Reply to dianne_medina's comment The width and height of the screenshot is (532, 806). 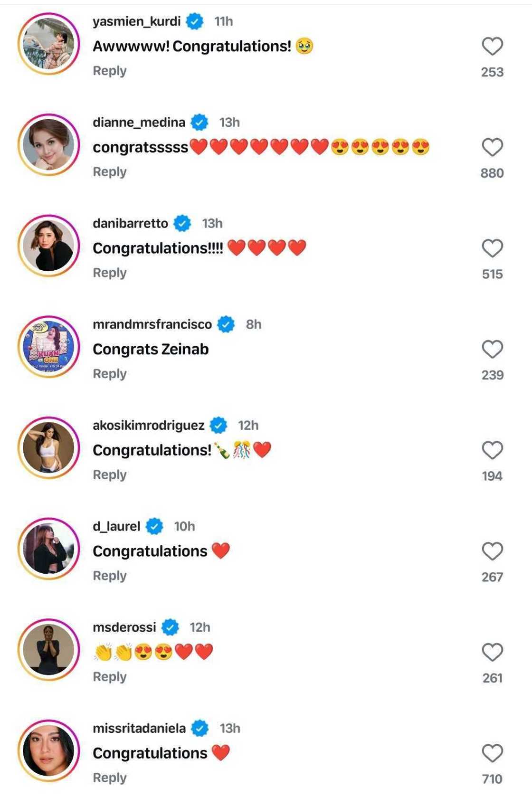[x=110, y=171]
